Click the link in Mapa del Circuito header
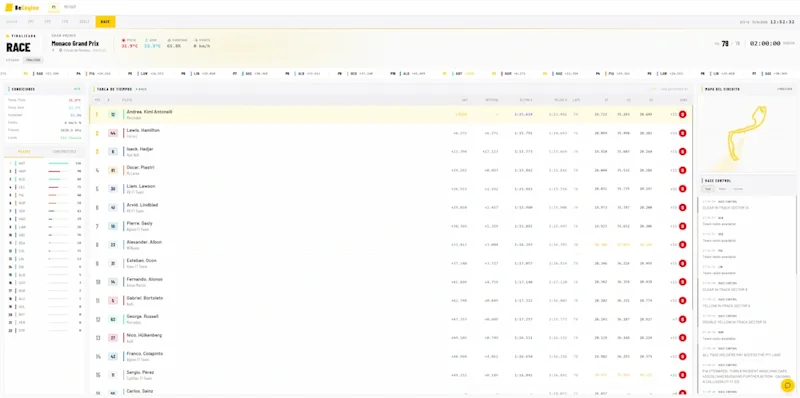Image resolution: width=800 pixels, height=398 pixels. pos(784,89)
